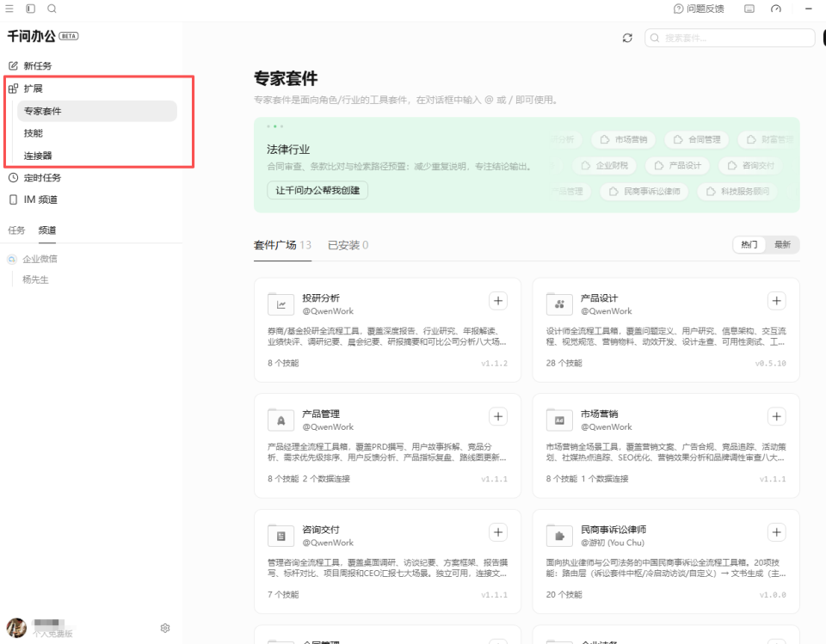Select 专家套件 in sidebar
The height and width of the screenshot is (644, 826).
(97, 111)
